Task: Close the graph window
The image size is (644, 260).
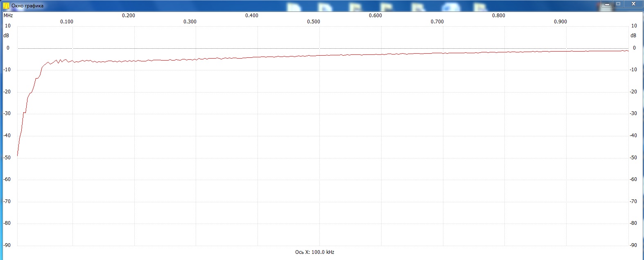Action: coord(633,4)
